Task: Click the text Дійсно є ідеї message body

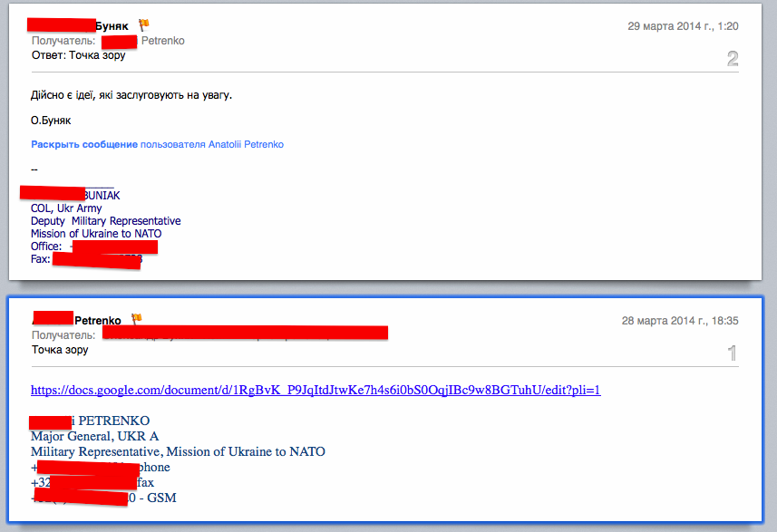Action: click(x=131, y=95)
